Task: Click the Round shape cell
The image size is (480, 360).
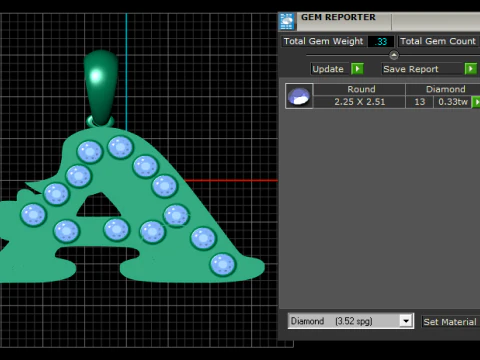Action: pyautogui.click(x=360, y=89)
